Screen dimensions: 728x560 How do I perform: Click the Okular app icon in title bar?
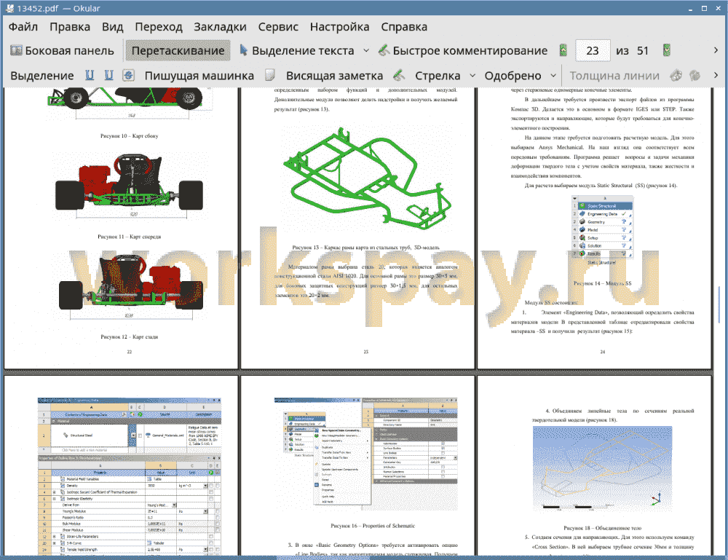pos(9,8)
